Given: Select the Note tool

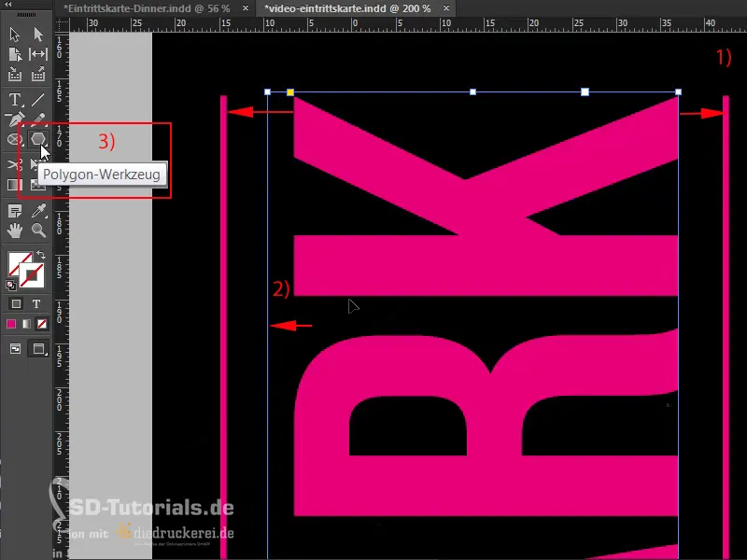Looking at the screenshot, I should [x=15, y=211].
